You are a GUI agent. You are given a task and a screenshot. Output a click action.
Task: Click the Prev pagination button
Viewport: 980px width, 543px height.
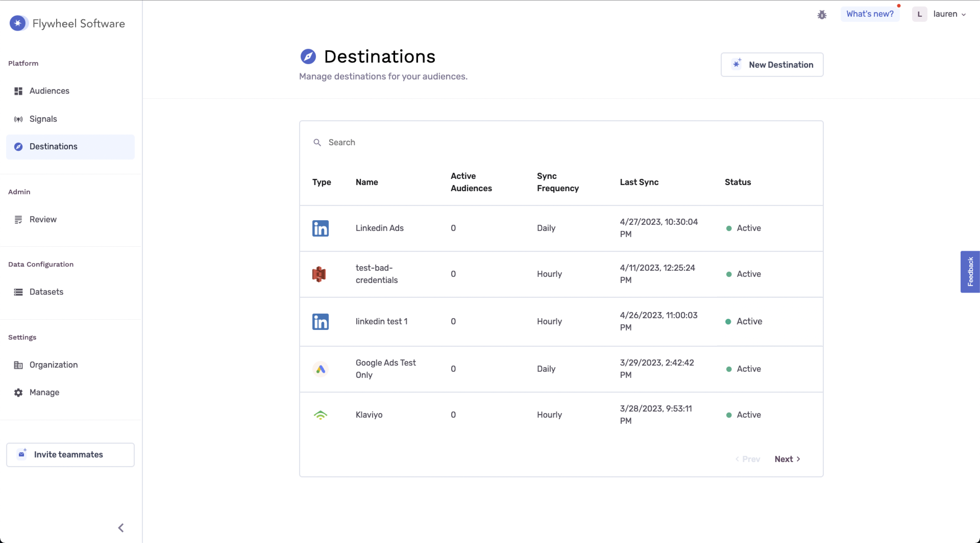pos(748,459)
